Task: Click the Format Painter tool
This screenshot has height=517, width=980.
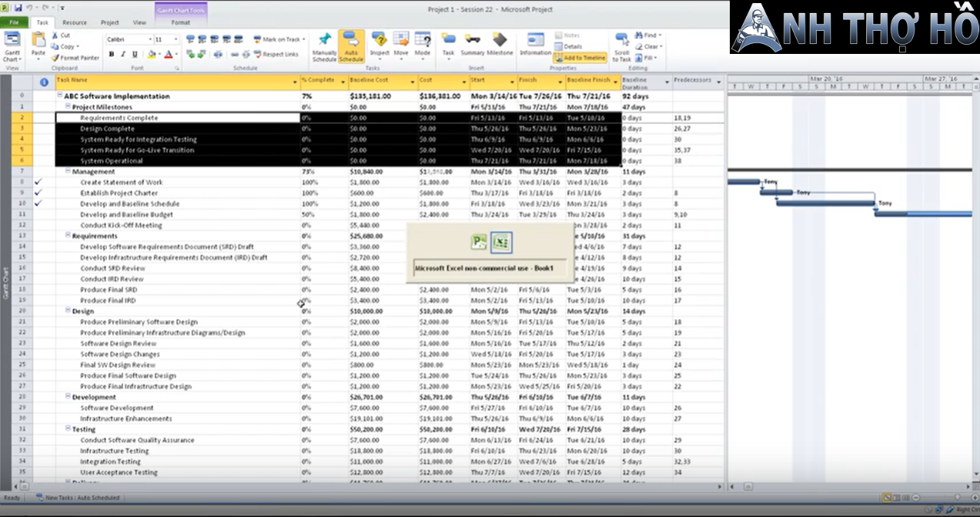Action: pos(75,58)
